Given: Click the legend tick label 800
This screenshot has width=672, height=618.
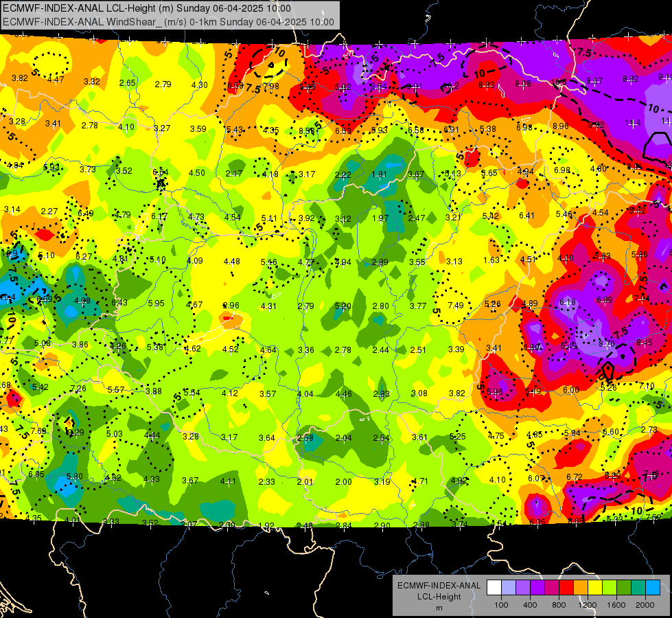Looking at the screenshot, I should 559,605.
